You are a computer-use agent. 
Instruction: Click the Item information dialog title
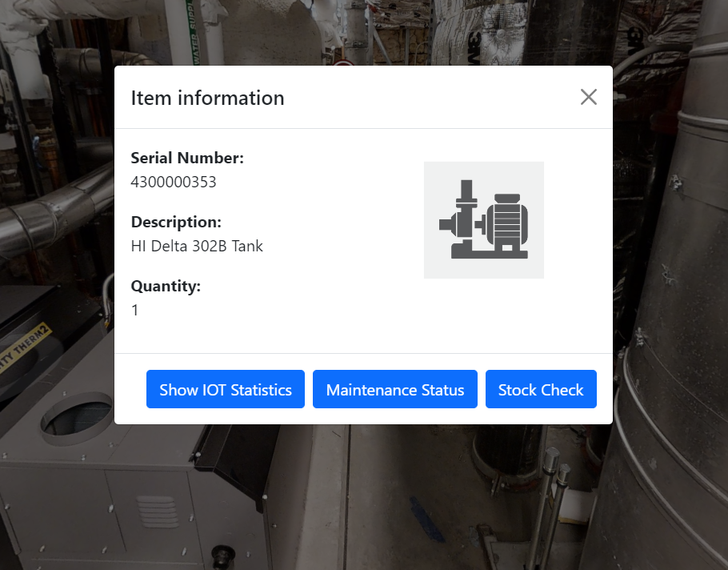(x=207, y=98)
